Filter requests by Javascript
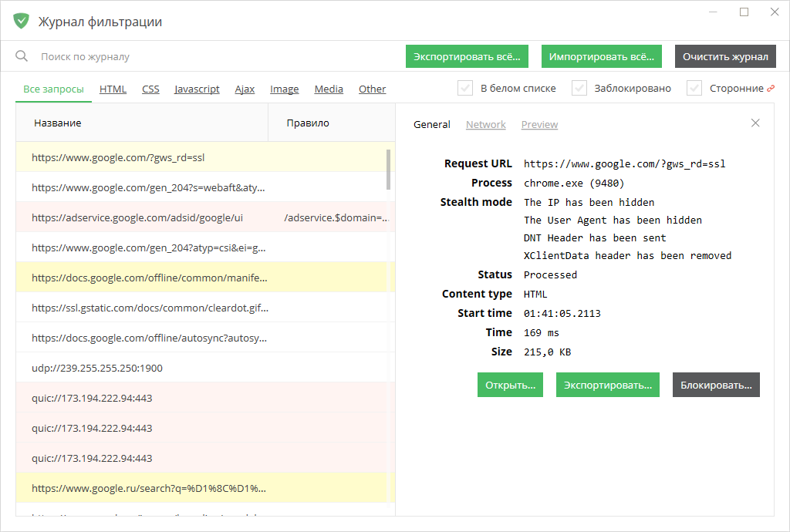 click(x=197, y=89)
